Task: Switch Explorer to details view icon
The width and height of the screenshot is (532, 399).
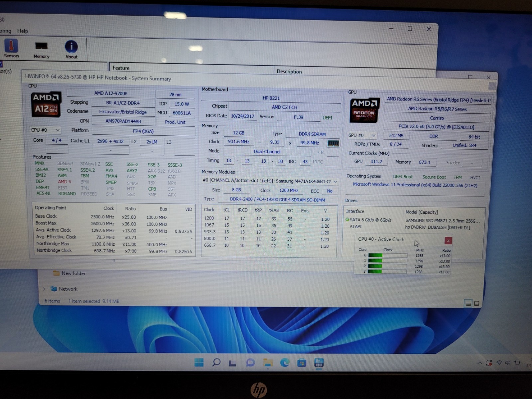Action: 468,303
